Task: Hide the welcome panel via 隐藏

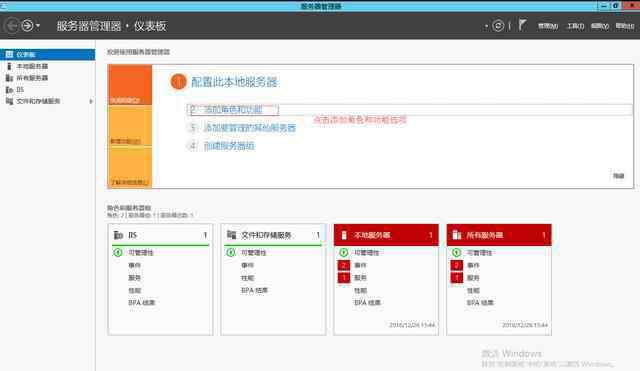Action: (618, 176)
